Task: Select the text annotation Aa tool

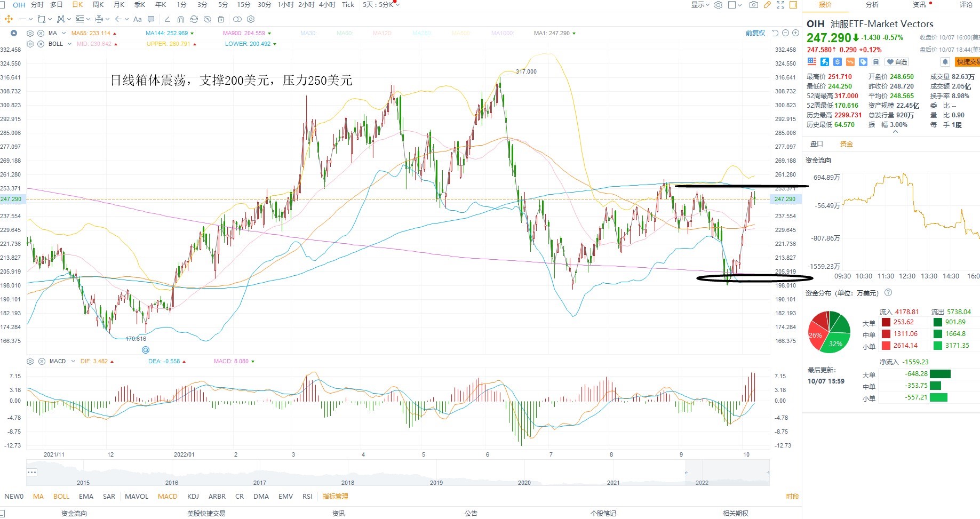Action: (x=137, y=19)
